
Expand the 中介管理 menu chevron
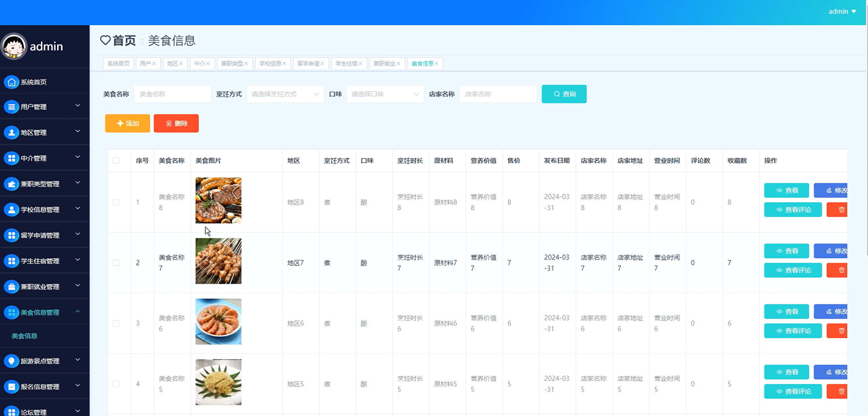78,157
